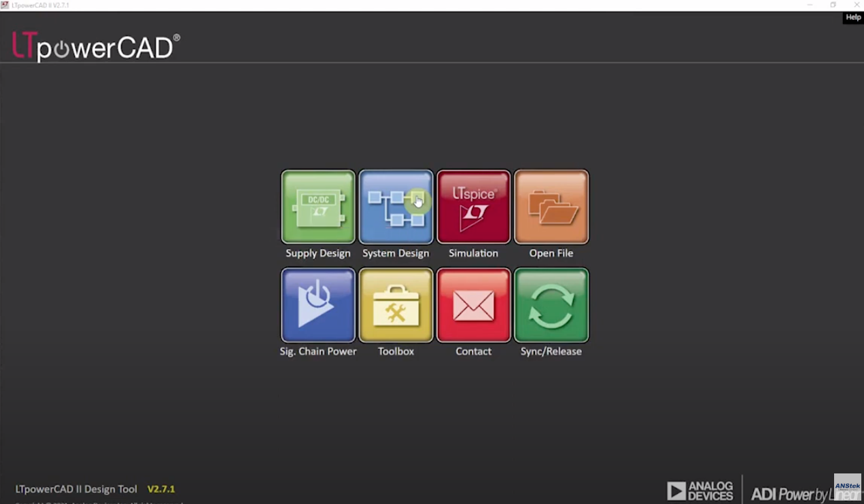Screen dimensions: 864x504
Task: Open the blue Sig. Chain Power tile
Action: (x=318, y=305)
